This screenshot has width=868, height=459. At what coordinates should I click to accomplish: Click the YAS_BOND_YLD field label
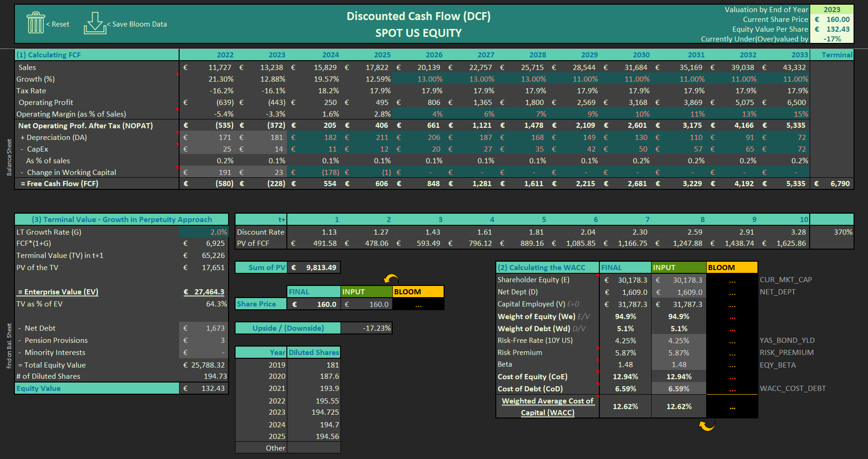(787, 341)
